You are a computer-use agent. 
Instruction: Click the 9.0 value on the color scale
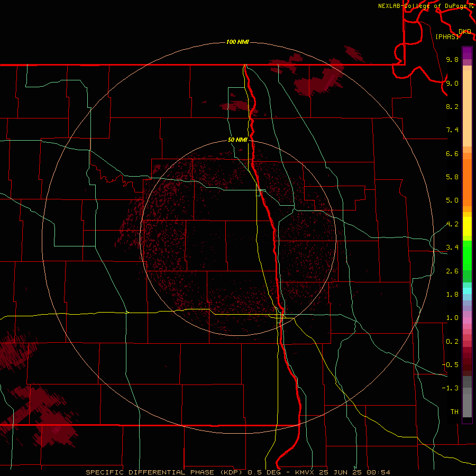452,83
